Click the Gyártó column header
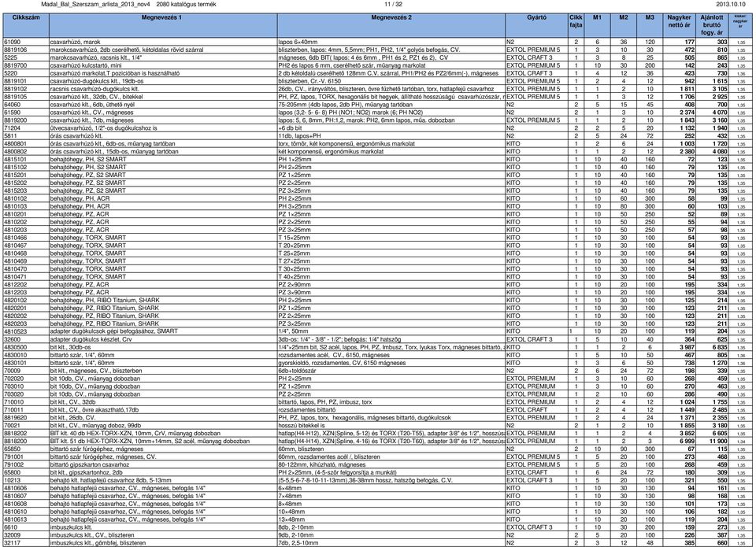 (536, 25)
